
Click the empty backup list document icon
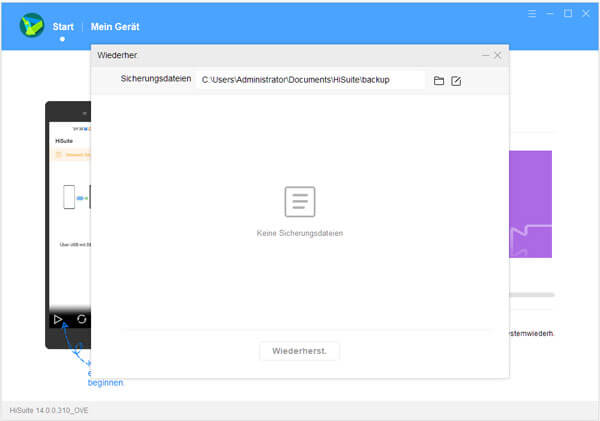[300, 202]
